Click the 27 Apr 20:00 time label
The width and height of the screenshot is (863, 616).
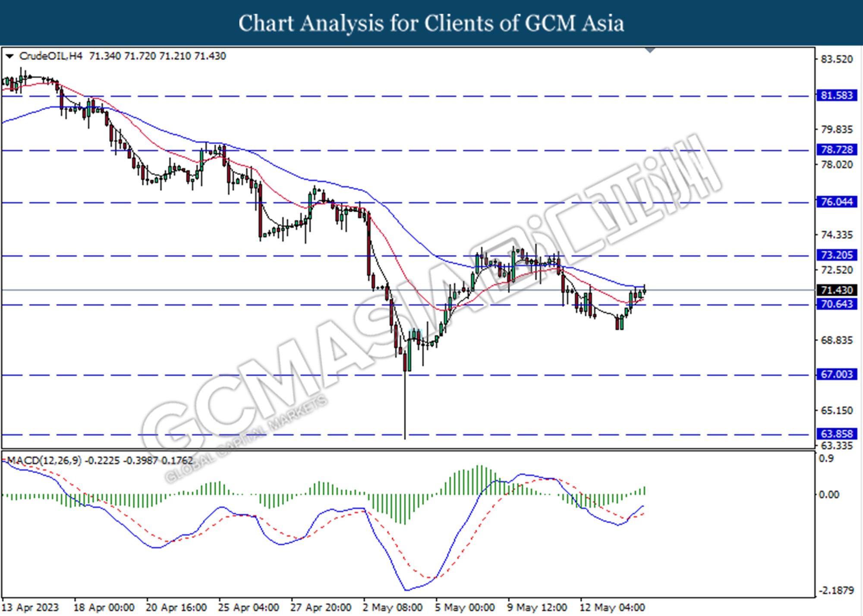click(x=321, y=607)
